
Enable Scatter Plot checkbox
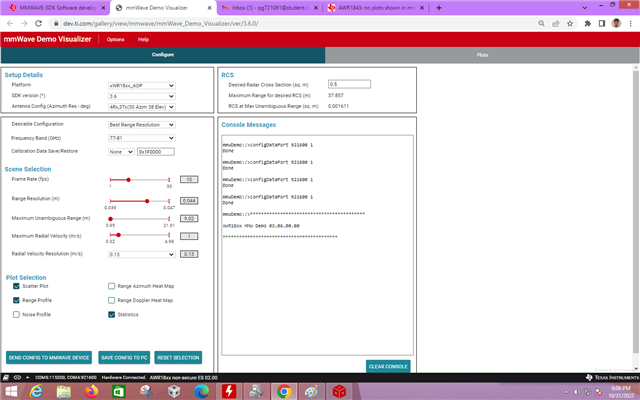(16, 286)
